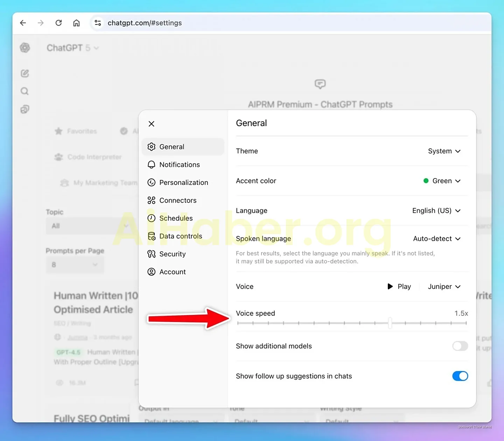Adjust the Voice speed slider
The width and height of the screenshot is (504, 441).
(390, 323)
